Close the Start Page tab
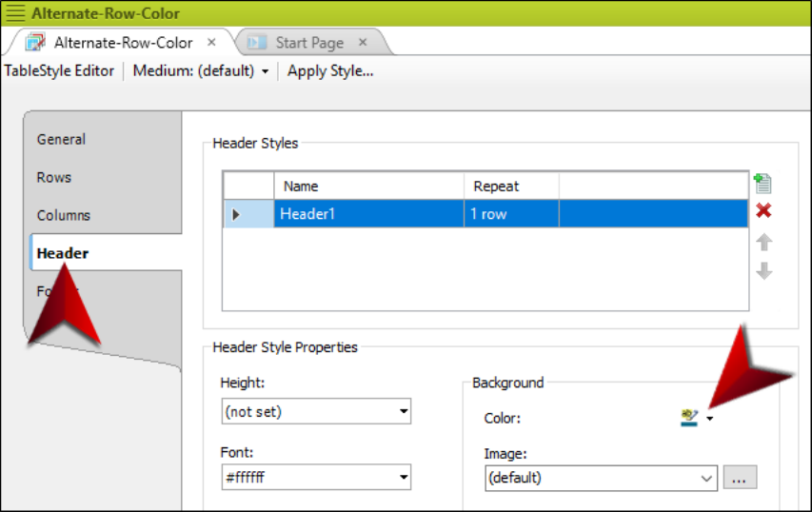The width and height of the screenshot is (812, 512). pos(363,43)
